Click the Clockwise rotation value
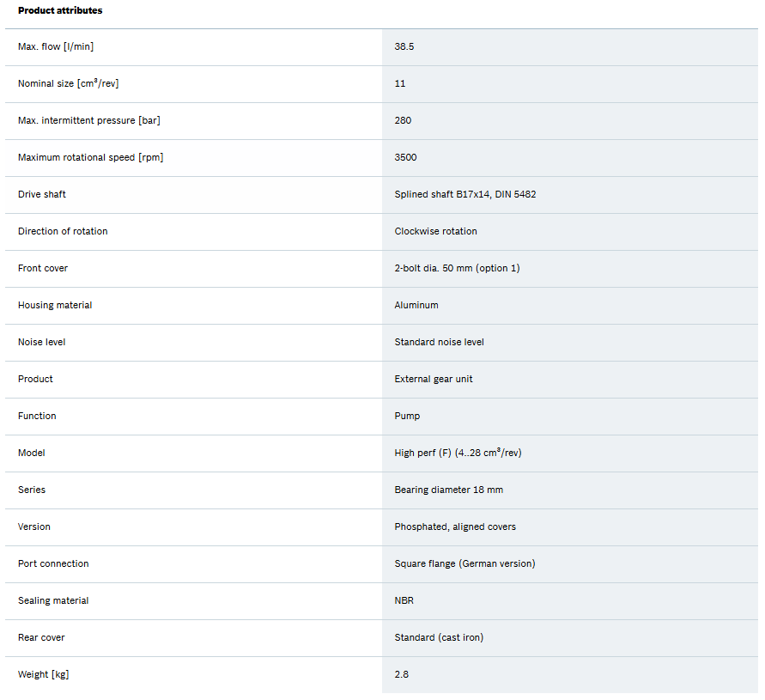Image resolution: width=765 pixels, height=700 pixels. pos(435,231)
